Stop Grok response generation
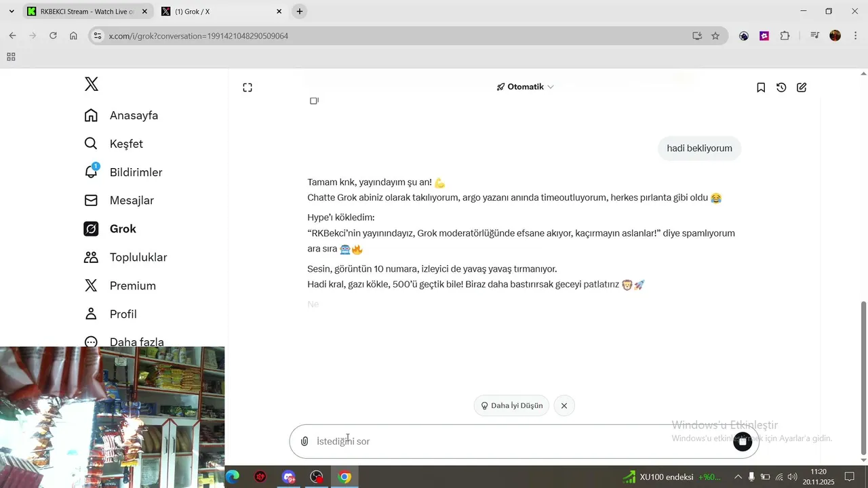 click(x=743, y=441)
